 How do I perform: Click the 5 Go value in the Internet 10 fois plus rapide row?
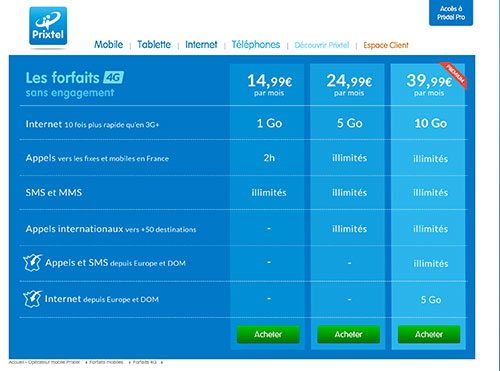pyautogui.click(x=349, y=123)
